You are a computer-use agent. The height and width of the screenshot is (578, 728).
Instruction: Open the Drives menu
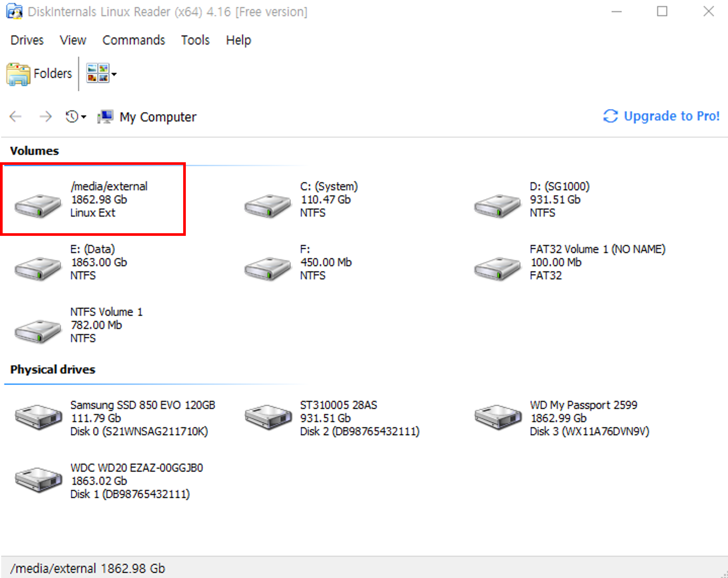(27, 40)
